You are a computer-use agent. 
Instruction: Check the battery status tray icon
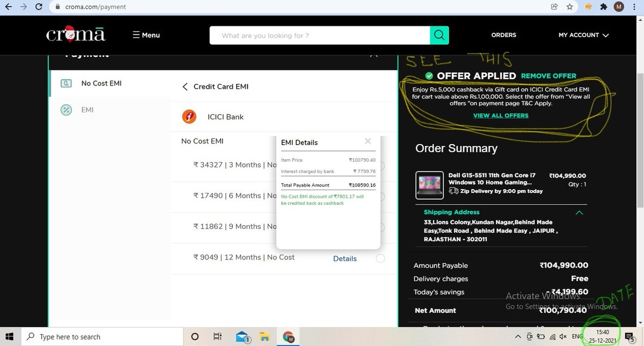(x=540, y=336)
